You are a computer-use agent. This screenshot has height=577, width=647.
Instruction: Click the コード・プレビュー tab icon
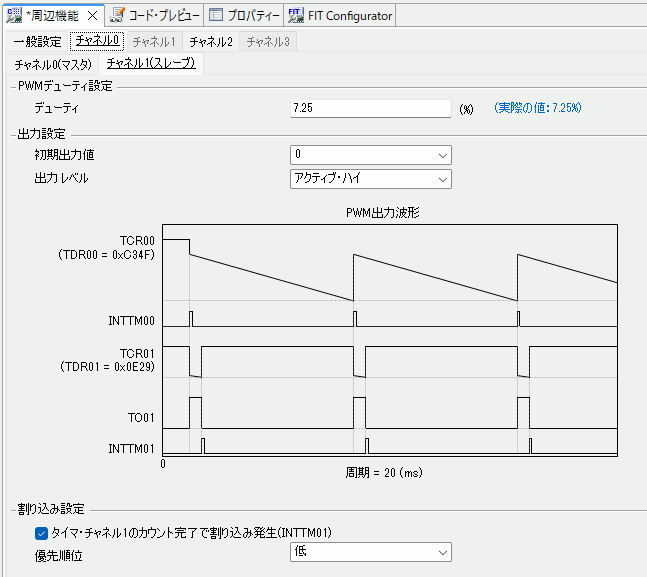pyautogui.click(x=118, y=15)
